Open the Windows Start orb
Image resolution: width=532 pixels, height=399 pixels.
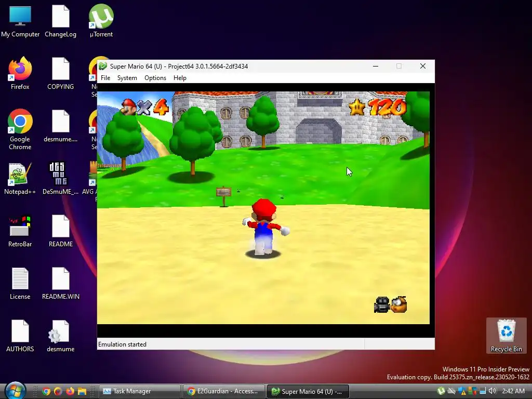[x=15, y=391]
